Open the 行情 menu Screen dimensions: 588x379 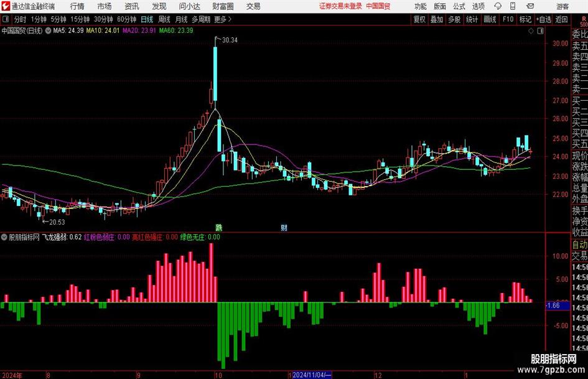point(77,6)
